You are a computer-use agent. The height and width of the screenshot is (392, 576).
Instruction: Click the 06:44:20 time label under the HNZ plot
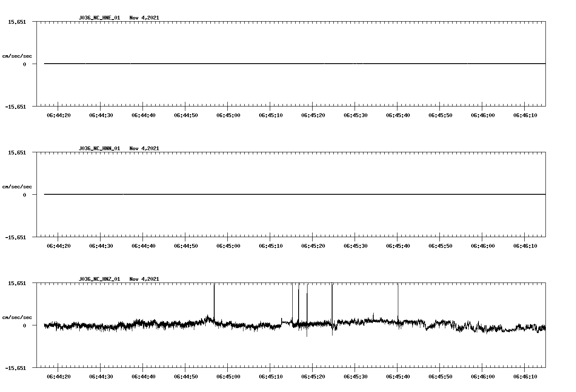pyautogui.click(x=59, y=377)
